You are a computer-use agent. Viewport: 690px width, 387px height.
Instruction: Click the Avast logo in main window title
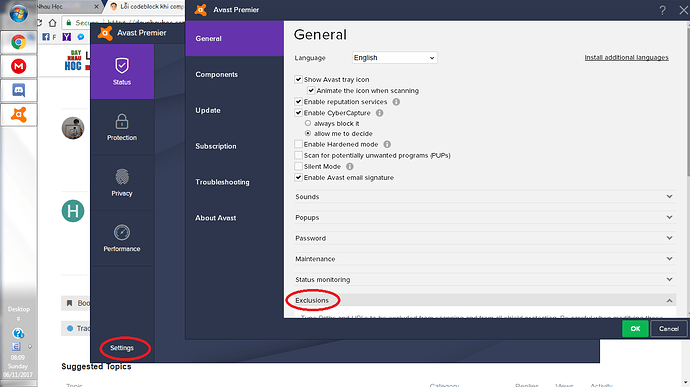(105, 33)
